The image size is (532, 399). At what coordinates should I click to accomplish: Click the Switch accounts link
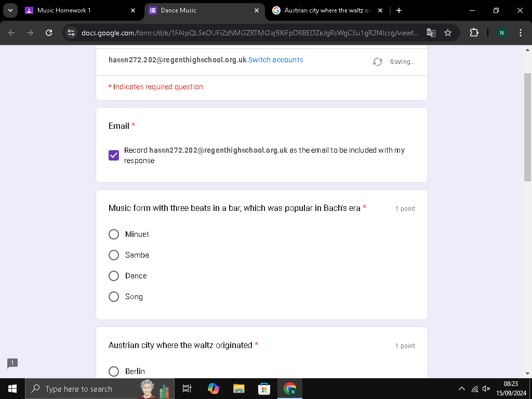pos(275,60)
